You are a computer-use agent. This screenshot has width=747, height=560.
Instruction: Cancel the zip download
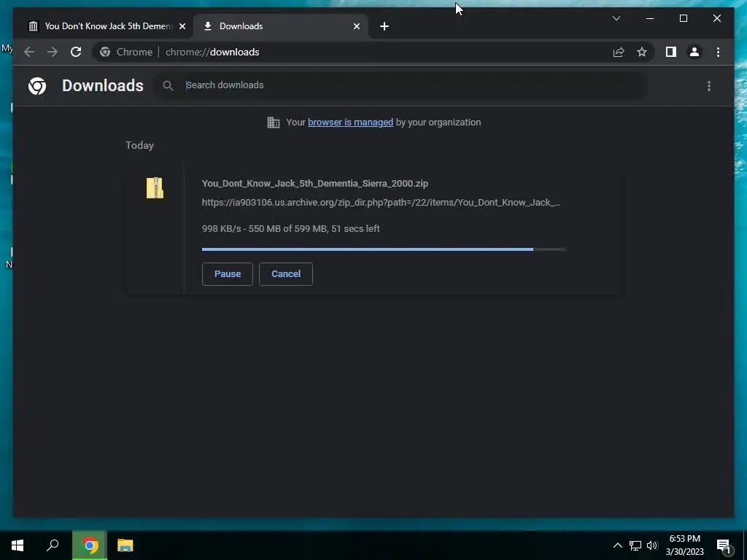click(286, 274)
